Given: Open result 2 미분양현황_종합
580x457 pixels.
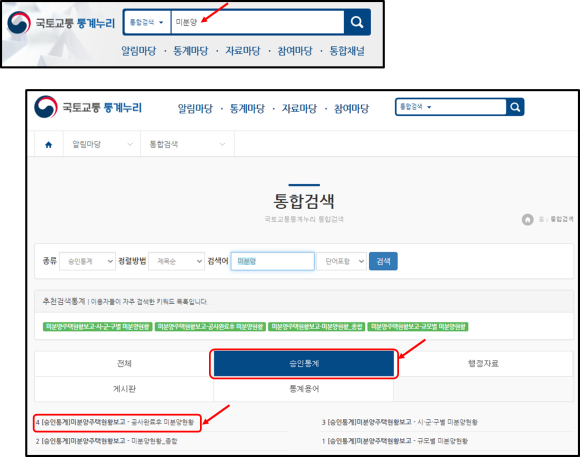Looking at the screenshot, I should [107, 441].
